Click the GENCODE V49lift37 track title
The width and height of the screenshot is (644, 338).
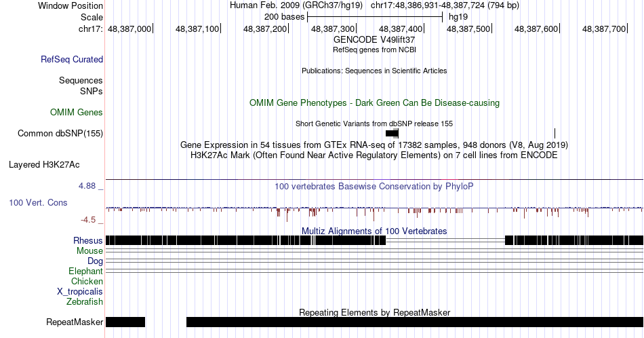tap(374, 40)
